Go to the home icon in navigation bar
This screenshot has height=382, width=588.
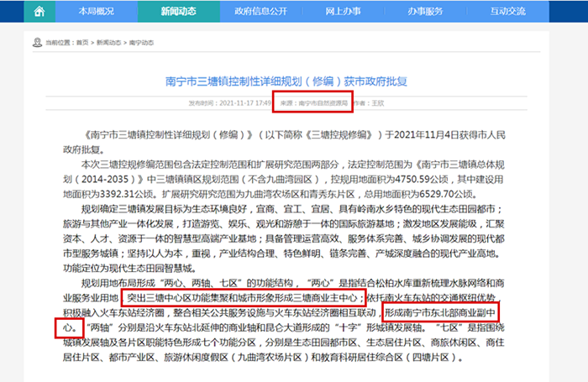coord(39,11)
